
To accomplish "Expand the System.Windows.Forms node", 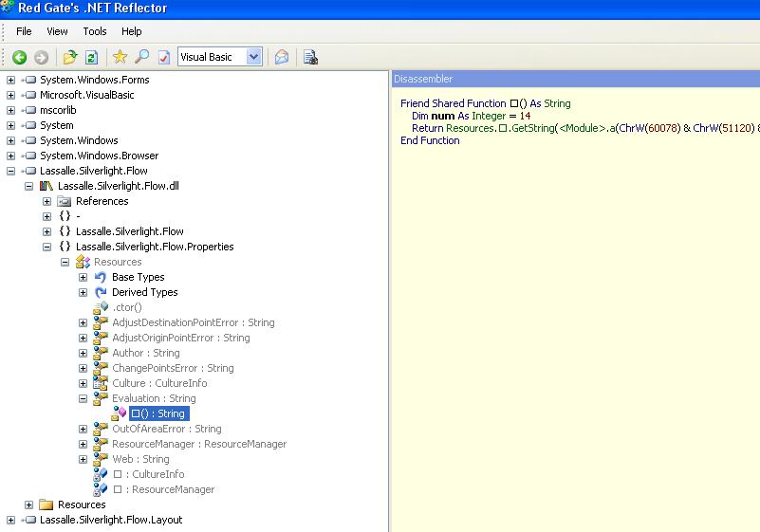I will pos(10,80).
